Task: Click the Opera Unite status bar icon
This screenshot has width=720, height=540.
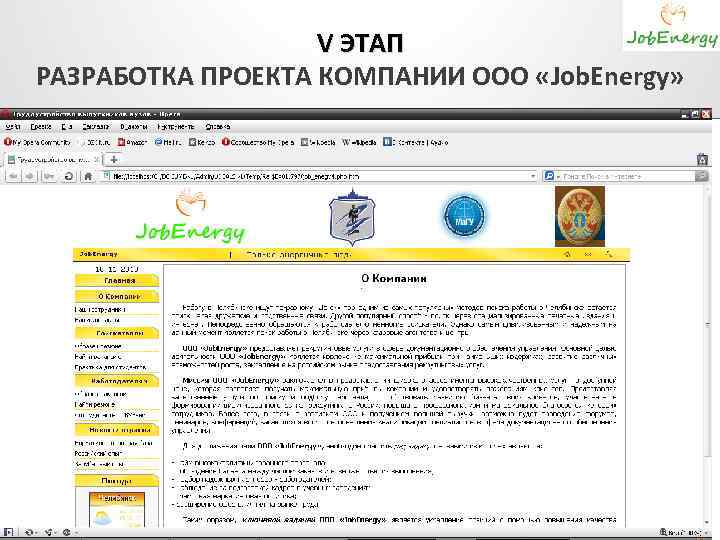Action: point(49,533)
